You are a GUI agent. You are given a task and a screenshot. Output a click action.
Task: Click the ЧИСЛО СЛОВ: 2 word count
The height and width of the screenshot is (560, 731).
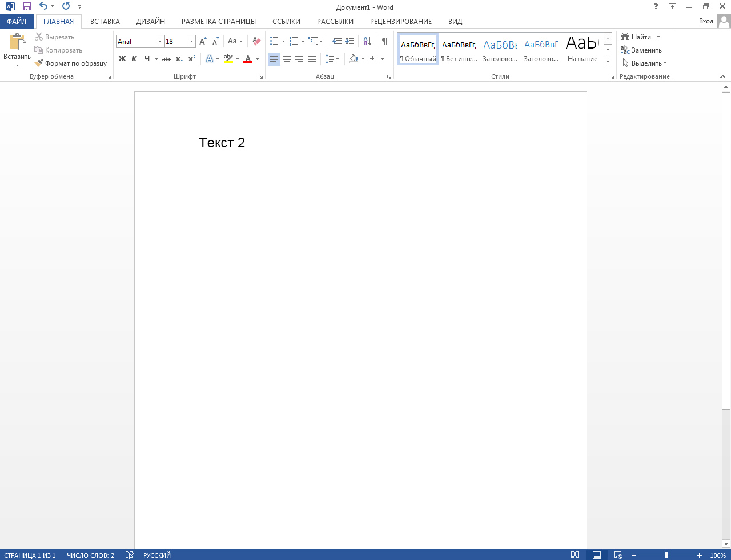tap(90, 555)
